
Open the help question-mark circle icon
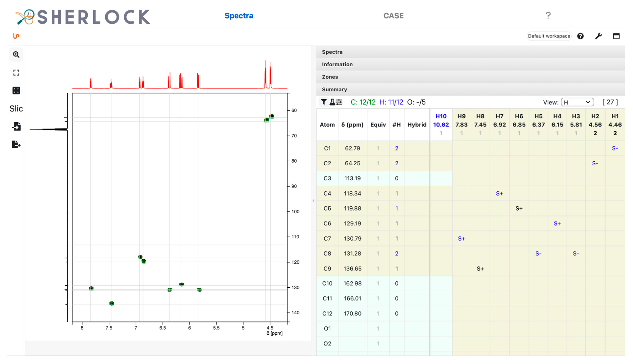580,36
